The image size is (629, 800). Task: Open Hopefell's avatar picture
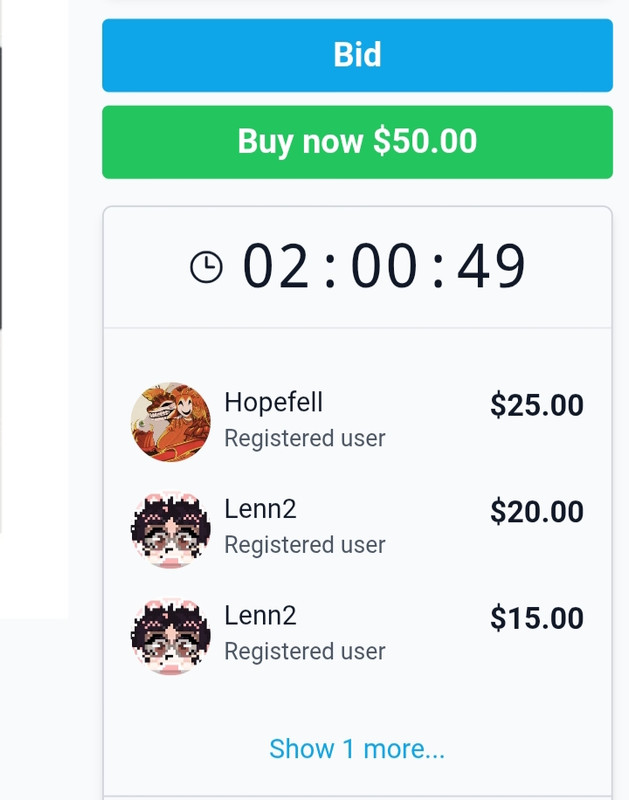pyautogui.click(x=170, y=422)
